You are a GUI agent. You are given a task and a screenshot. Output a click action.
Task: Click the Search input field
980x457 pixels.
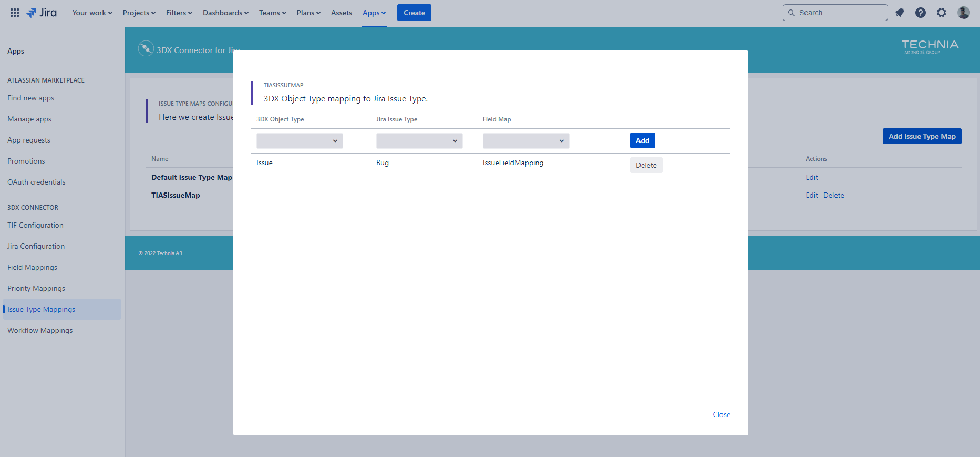[840, 13]
